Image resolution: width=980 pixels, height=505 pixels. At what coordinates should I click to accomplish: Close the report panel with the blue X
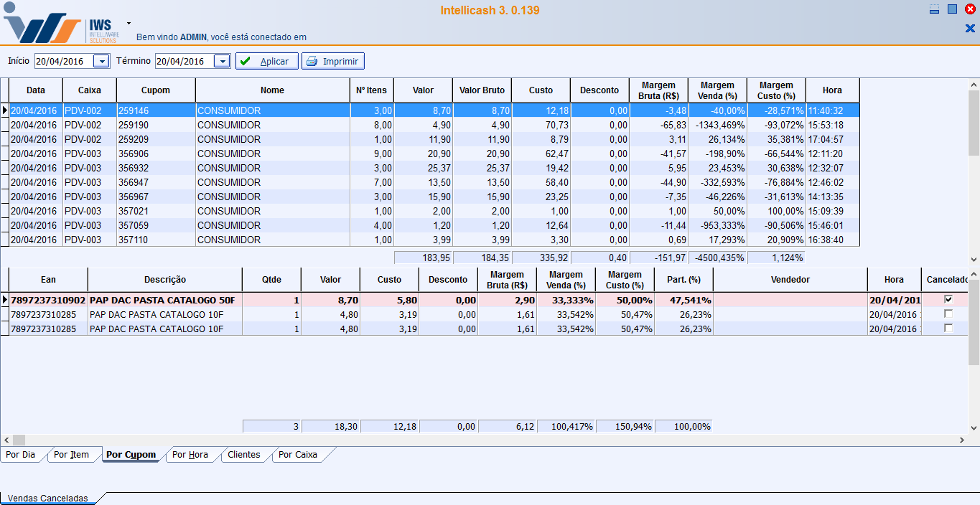click(970, 29)
